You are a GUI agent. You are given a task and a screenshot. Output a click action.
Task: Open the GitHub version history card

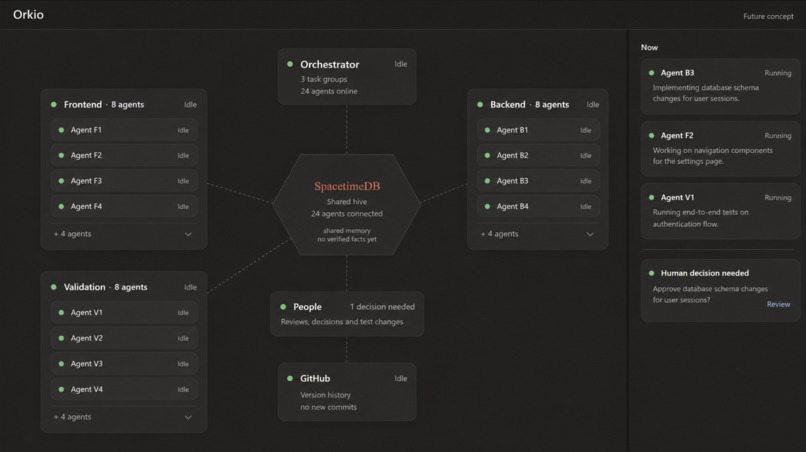coord(347,392)
